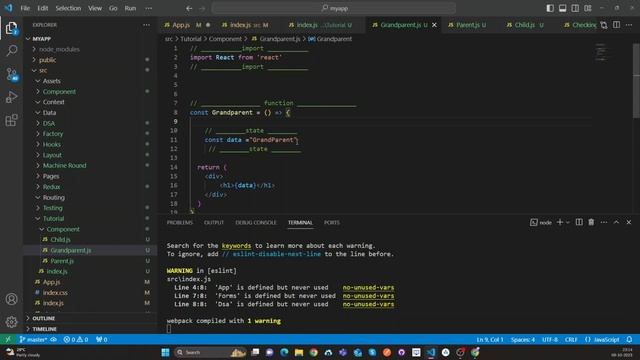This screenshot has height=360, width=640.
Task: Close the terminal panel
Action: pos(629,222)
